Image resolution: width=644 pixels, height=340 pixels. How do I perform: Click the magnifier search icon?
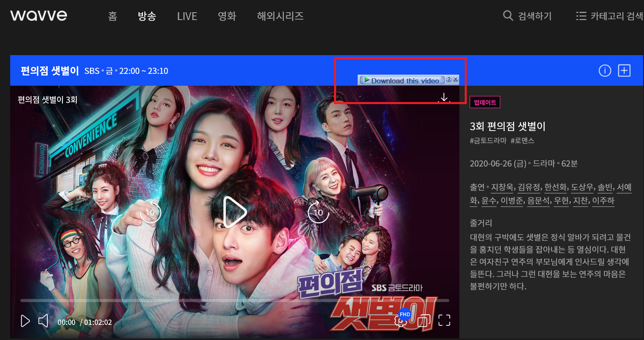pyautogui.click(x=508, y=16)
